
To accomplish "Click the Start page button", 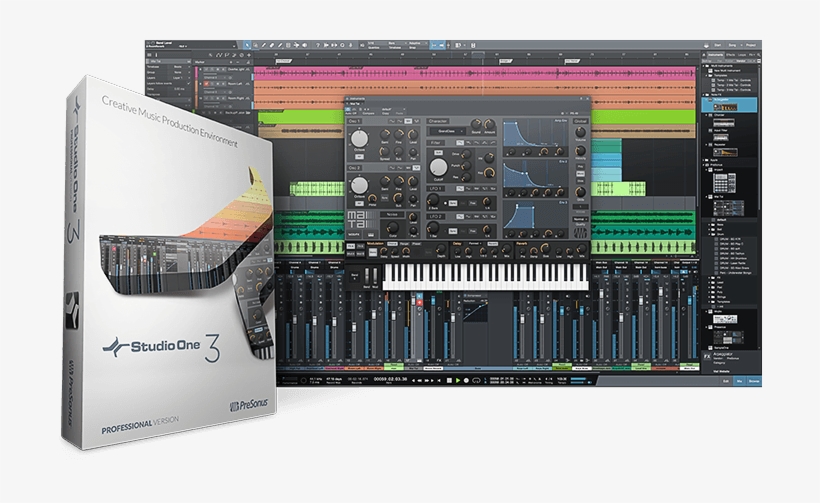I will point(718,45).
